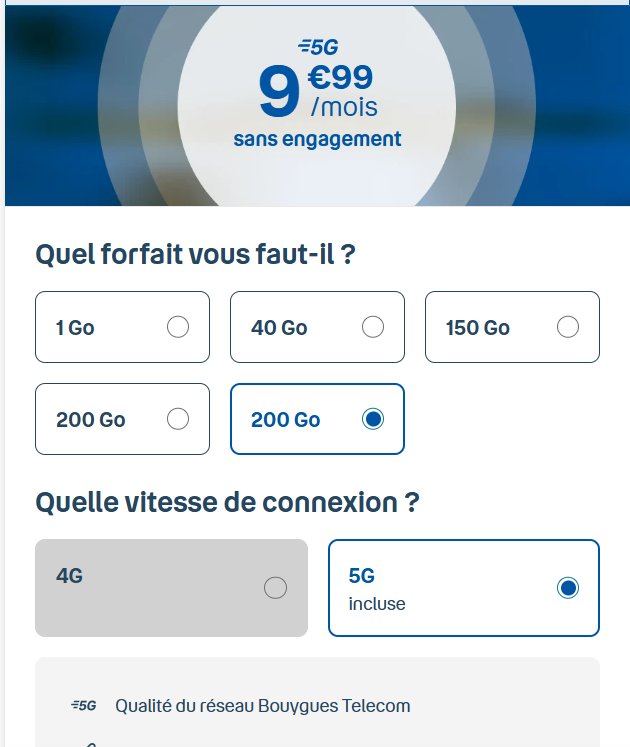Pick the 150 Go radio button
Image resolution: width=630 pixels, height=747 pixels.
(568, 327)
